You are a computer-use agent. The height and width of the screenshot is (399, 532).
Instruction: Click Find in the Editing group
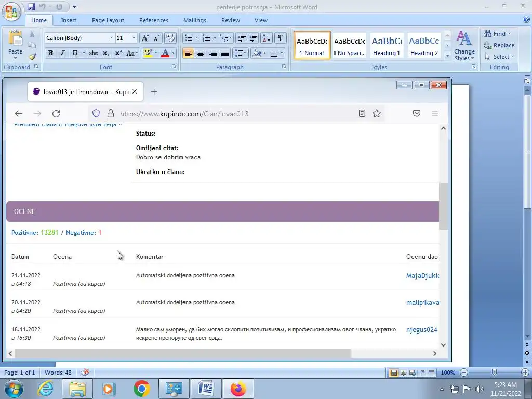(497, 34)
